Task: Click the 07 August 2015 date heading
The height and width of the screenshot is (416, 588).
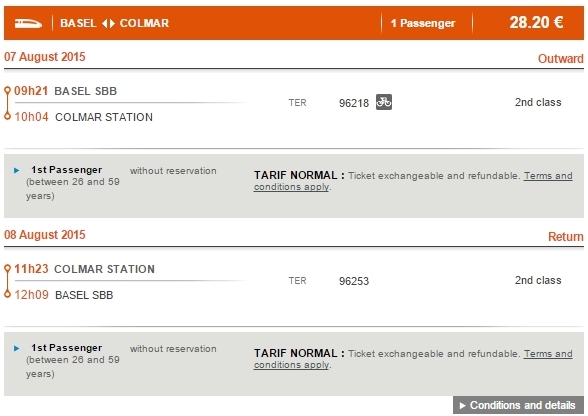Action: click(x=45, y=57)
